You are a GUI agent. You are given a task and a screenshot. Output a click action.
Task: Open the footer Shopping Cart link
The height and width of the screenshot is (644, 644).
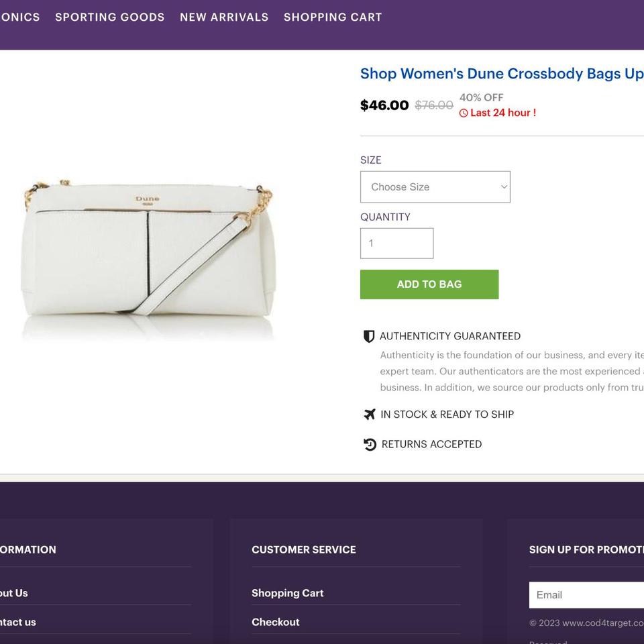[x=287, y=593]
